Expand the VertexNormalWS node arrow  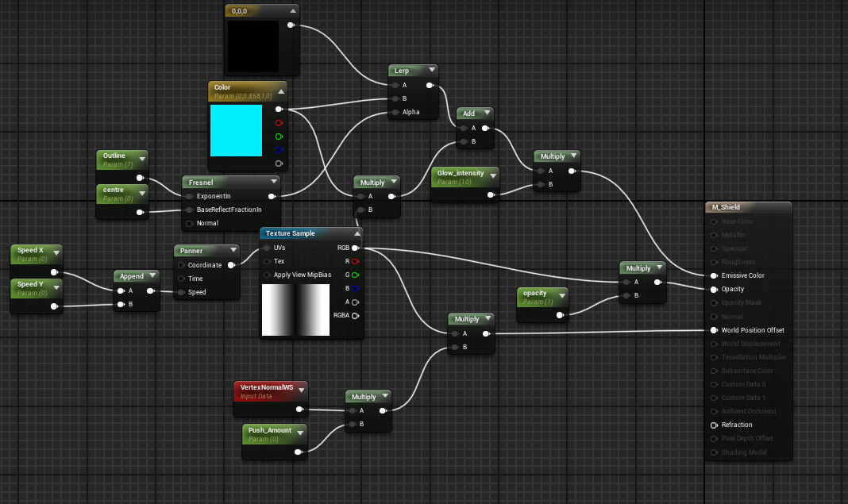(x=301, y=390)
